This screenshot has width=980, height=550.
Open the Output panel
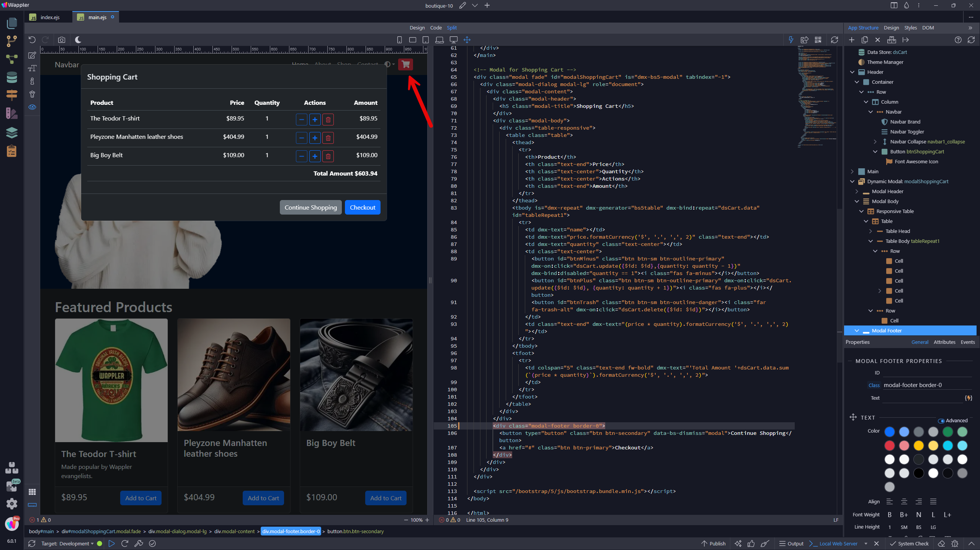[x=791, y=543]
